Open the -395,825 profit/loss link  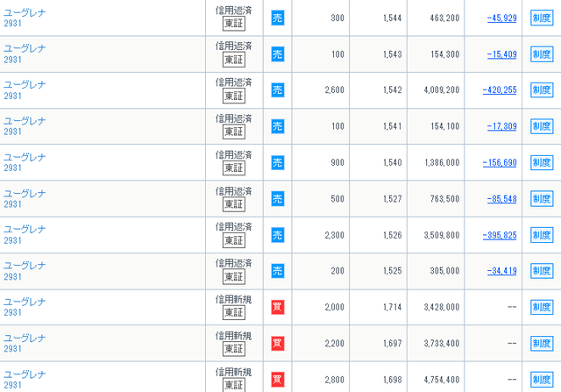(x=500, y=235)
